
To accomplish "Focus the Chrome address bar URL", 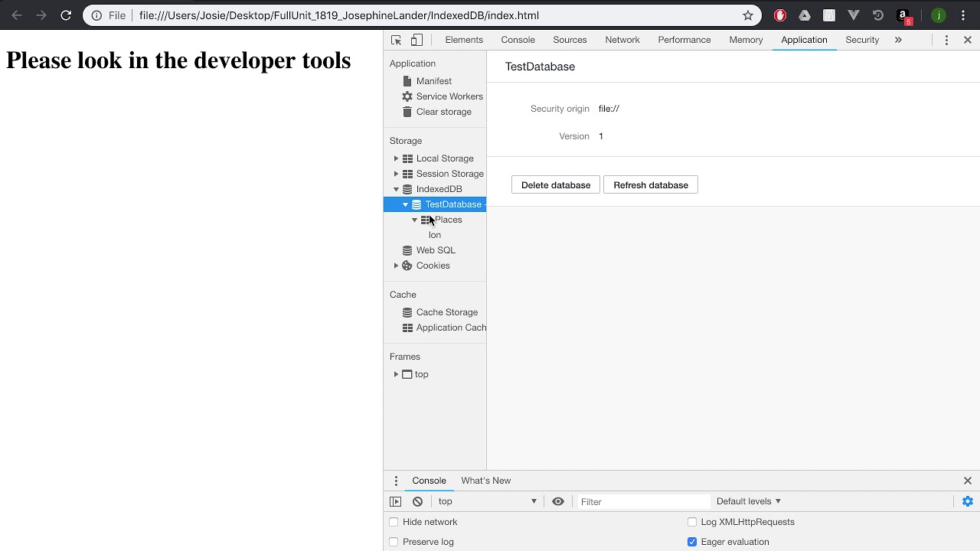I will (339, 15).
